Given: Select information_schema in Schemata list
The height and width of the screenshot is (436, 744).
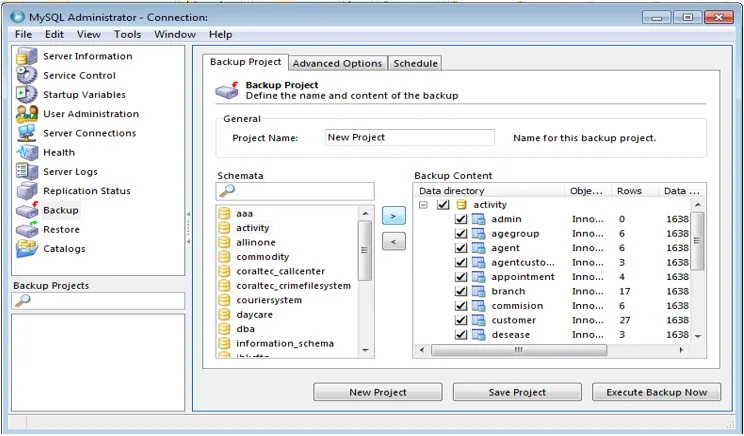Looking at the screenshot, I should (x=285, y=343).
